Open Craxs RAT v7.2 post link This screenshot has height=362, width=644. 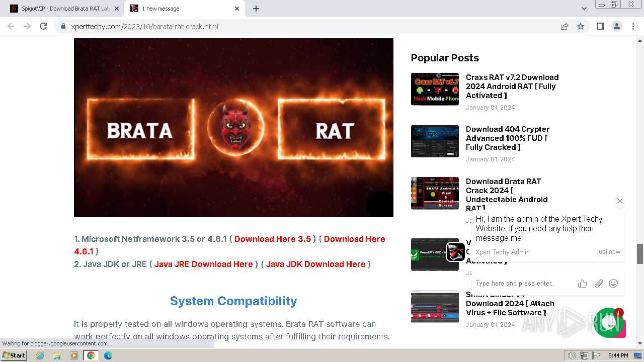(512, 86)
